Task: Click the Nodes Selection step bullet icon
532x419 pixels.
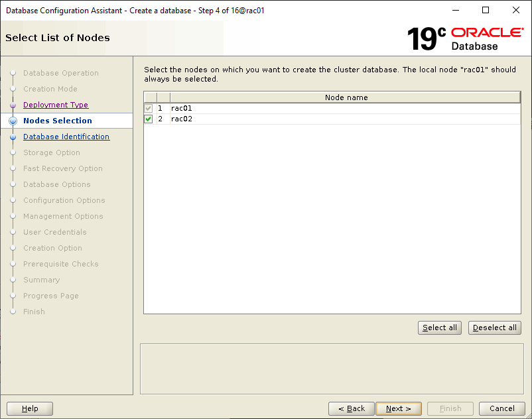Action: [13, 121]
